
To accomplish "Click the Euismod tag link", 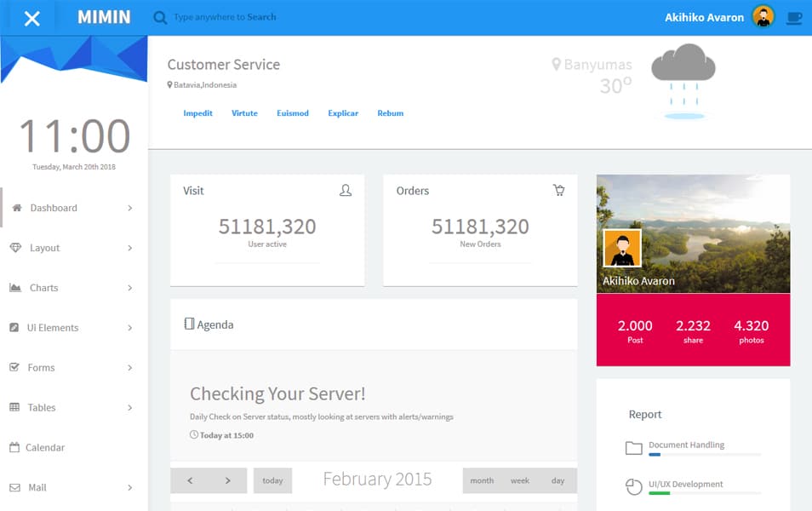I will pyautogui.click(x=292, y=112).
